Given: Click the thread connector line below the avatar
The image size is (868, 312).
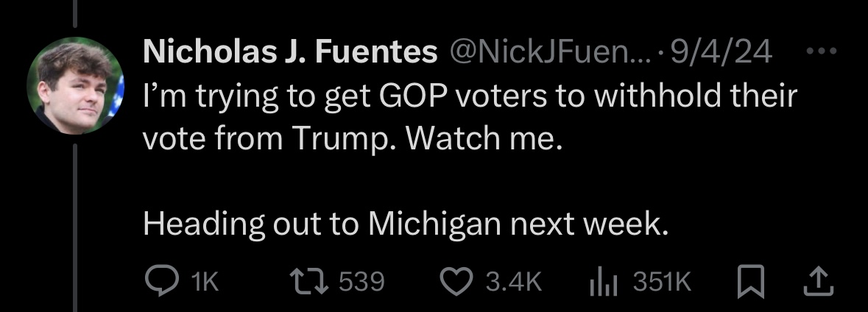Looking at the screenshot, I should click(75, 227).
